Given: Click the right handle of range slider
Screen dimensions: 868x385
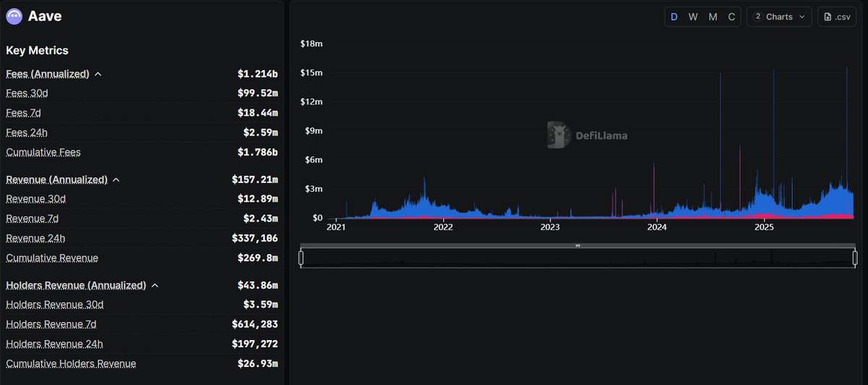Looking at the screenshot, I should pyautogui.click(x=855, y=258).
